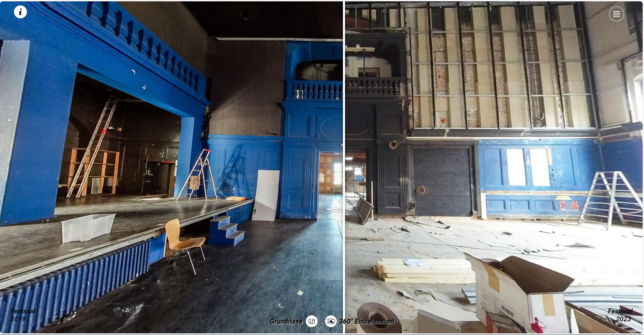The image size is (644, 335).
Task: Click the Festsaal 2019 caption
Action: [x=23, y=315]
